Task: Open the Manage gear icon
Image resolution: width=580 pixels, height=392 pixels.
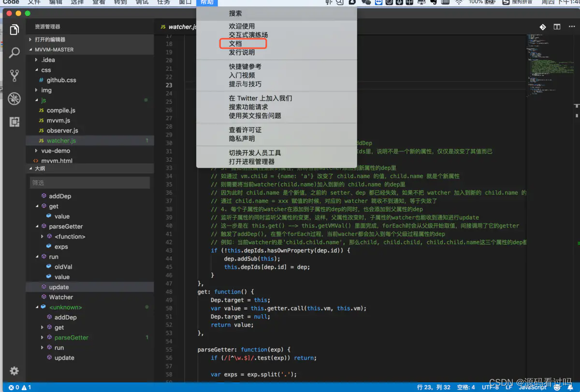Action: point(14,371)
